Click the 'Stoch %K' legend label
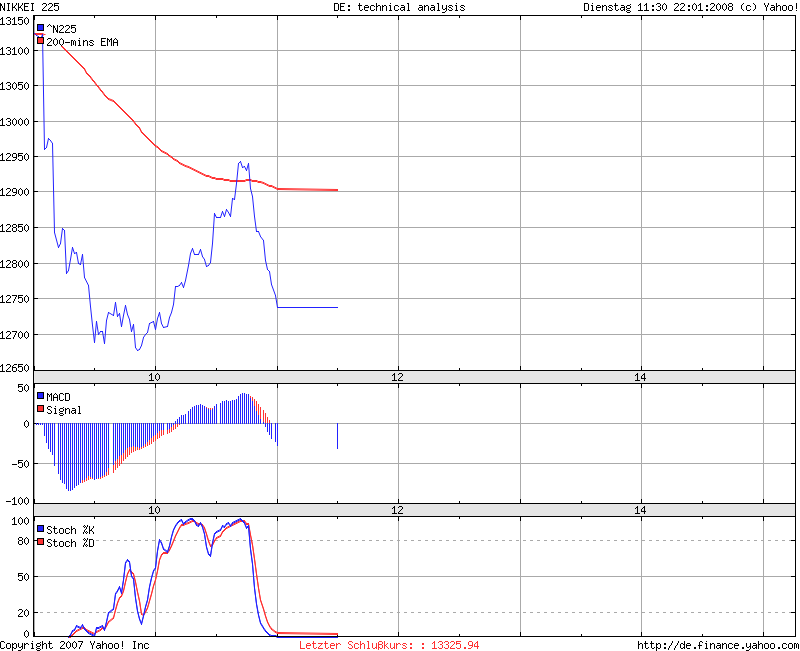The width and height of the screenshot is (800, 651). pos(70,530)
